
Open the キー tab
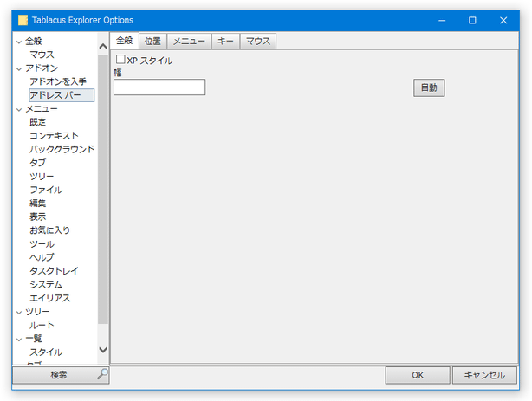point(225,42)
